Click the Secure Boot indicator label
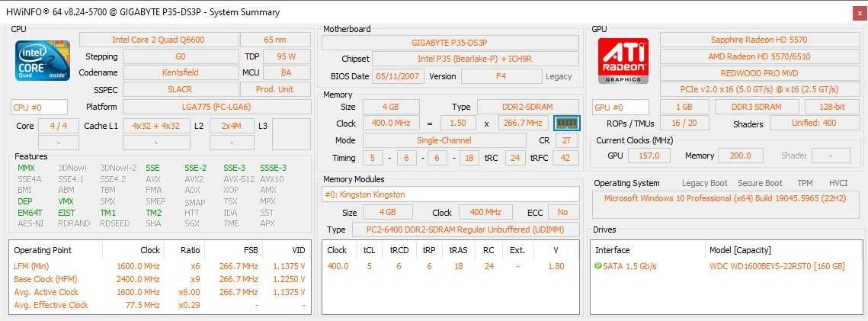This screenshot has width=868, height=321. [760, 183]
